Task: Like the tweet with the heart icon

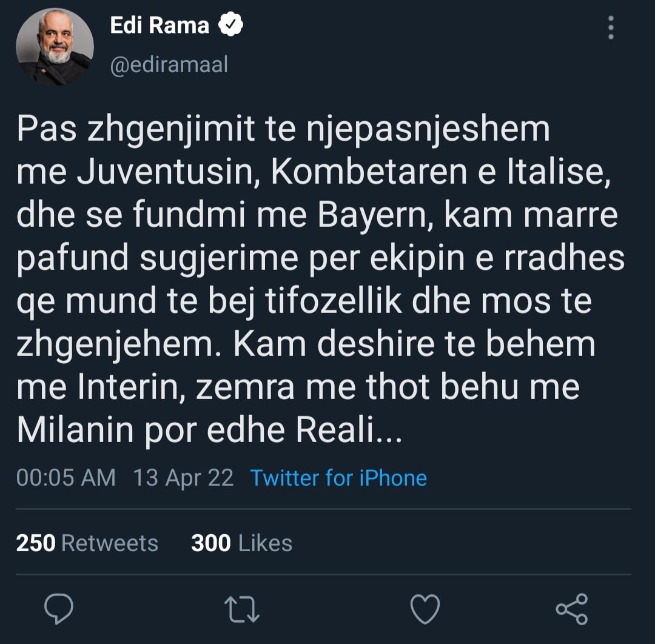Action: click(x=425, y=609)
